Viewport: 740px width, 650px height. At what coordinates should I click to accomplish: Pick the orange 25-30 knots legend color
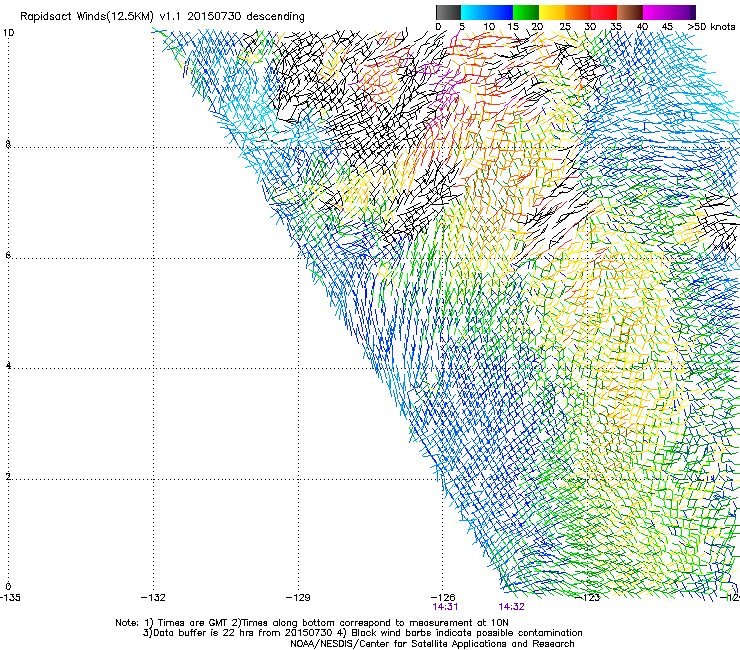click(578, 12)
